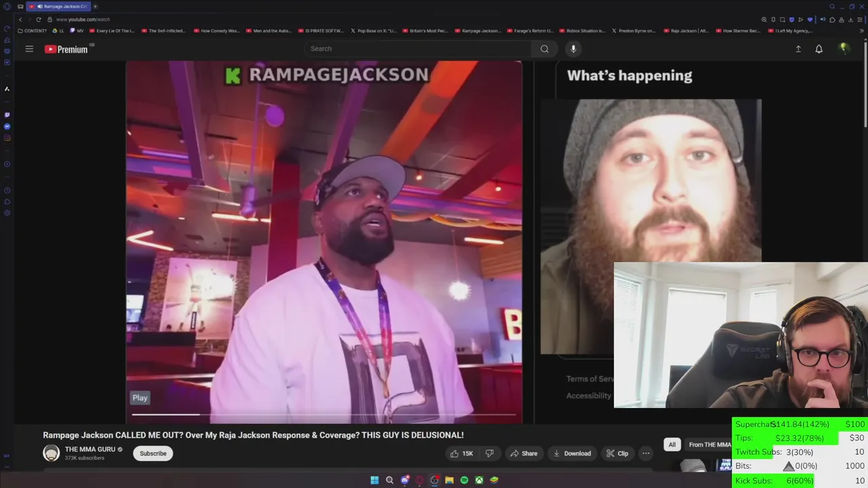Open Preston Byrne on bookmark
The image size is (868, 488).
click(634, 30)
